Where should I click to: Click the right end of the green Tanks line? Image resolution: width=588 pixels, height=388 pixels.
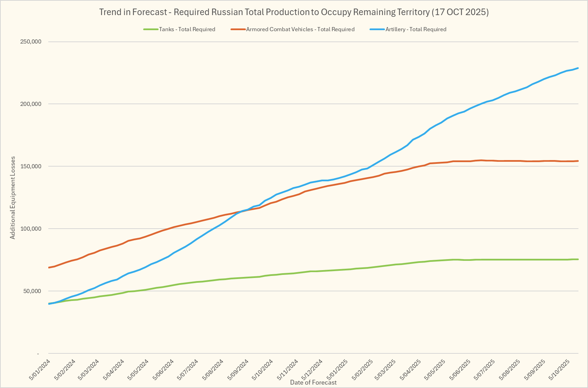coord(578,259)
